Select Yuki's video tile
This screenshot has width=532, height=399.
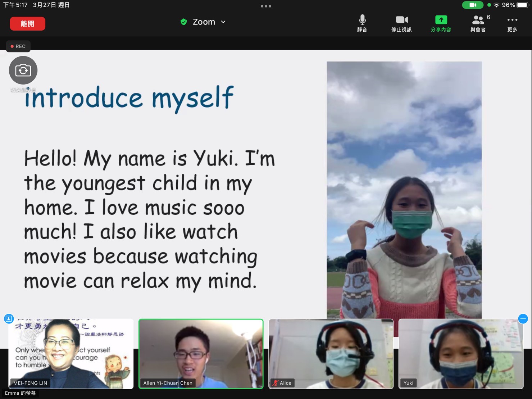tap(461, 354)
